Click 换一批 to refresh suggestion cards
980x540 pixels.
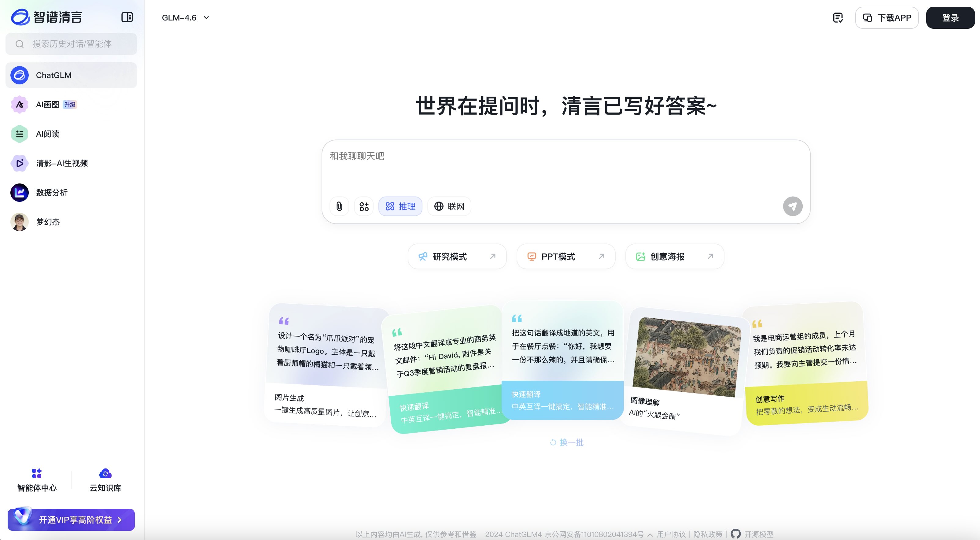[566, 442]
